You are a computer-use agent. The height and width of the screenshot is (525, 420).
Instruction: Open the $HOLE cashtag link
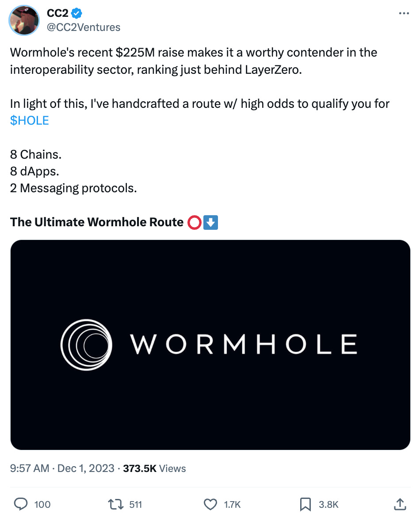pyautogui.click(x=29, y=120)
